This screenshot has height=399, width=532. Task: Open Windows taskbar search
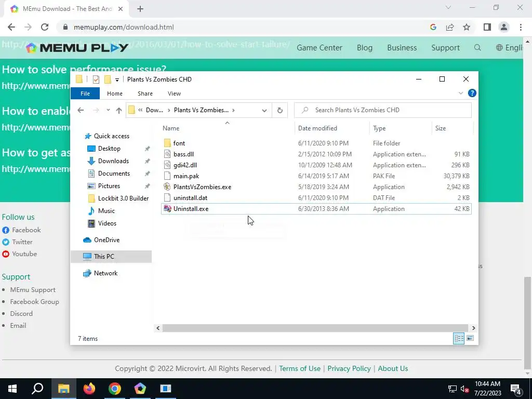[37, 389]
